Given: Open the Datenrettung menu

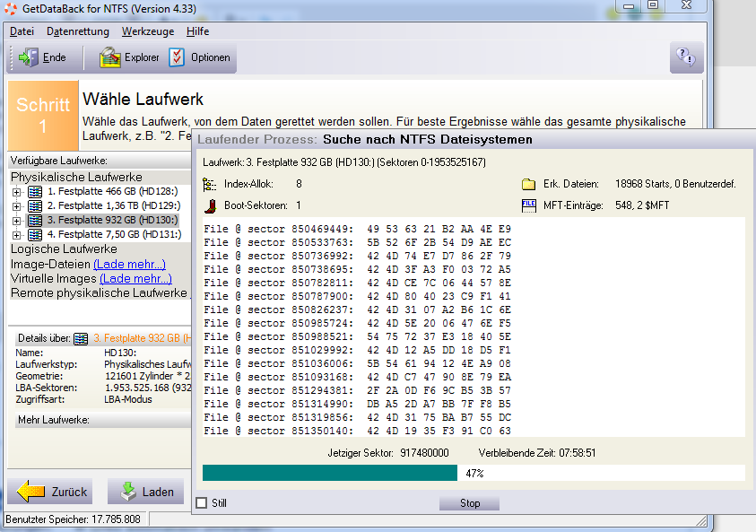Looking at the screenshot, I should (x=78, y=31).
